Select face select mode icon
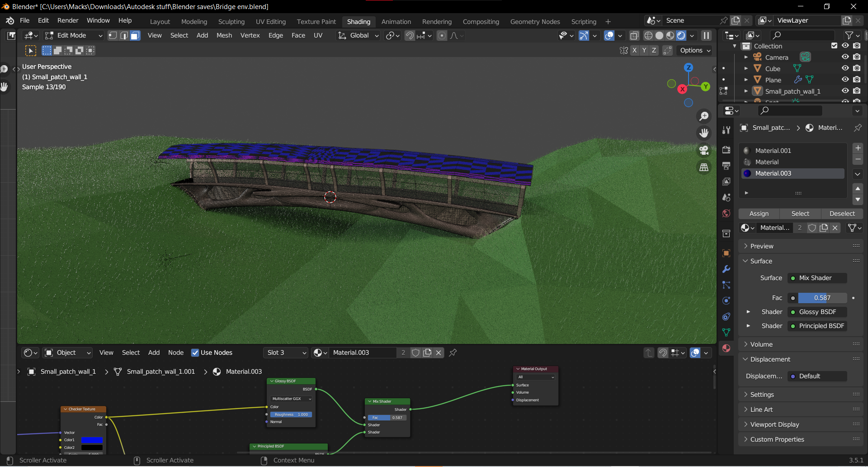Viewport: 868px width, 467px height. click(x=135, y=35)
